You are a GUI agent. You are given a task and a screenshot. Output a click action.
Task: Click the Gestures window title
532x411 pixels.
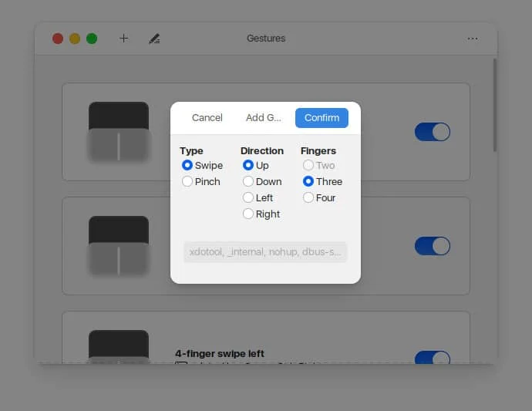click(x=266, y=39)
